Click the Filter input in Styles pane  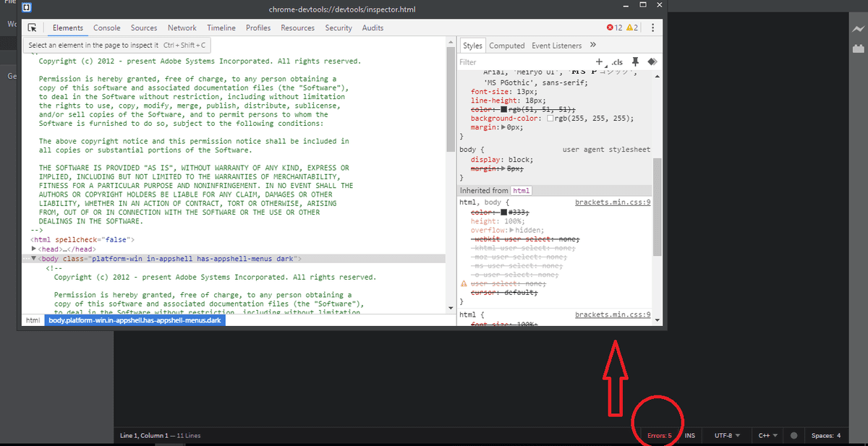[x=521, y=62]
